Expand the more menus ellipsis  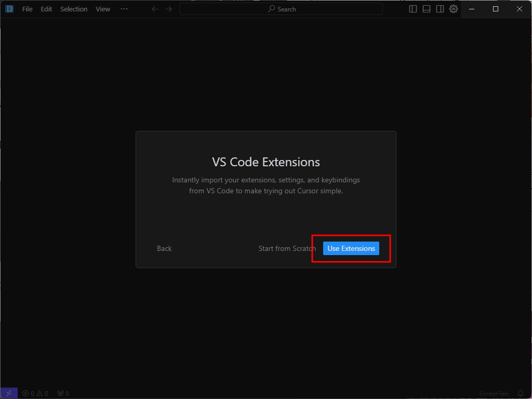(124, 9)
